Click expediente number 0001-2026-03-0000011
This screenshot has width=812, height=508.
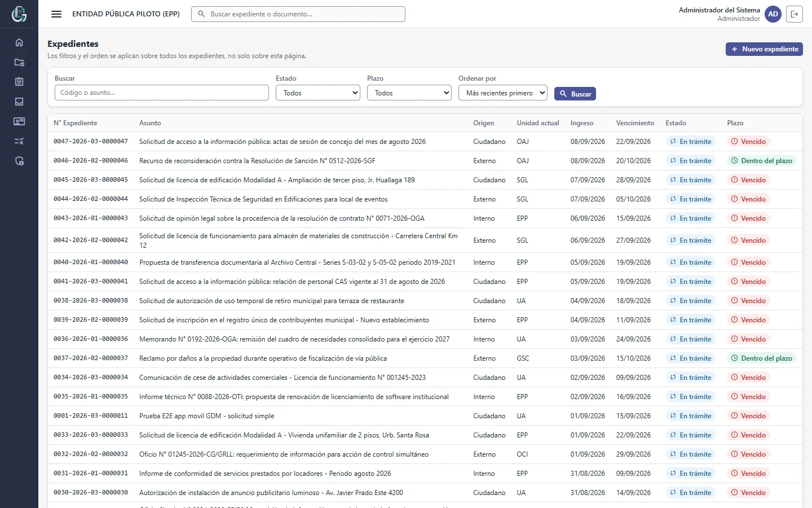click(x=91, y=416)
